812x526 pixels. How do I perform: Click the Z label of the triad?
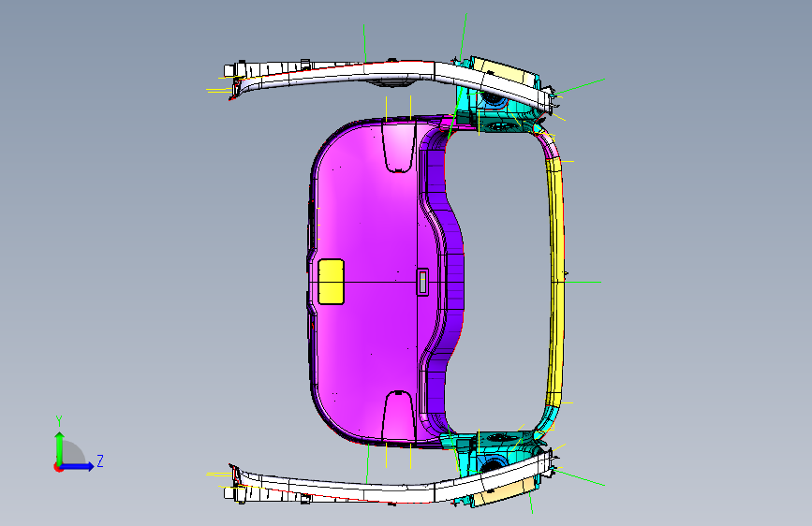click(x=100, y=460)
